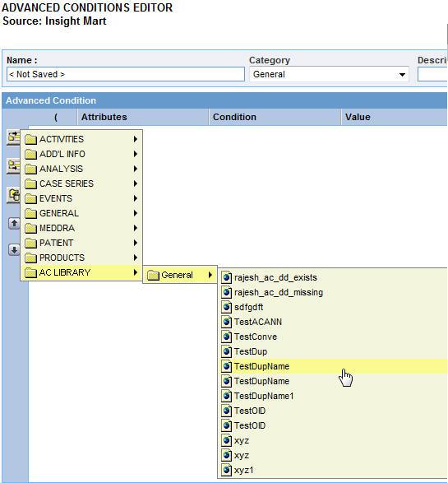Expand PATIENT submenu arrow
Screen dimensions: 448x483
pyautogui.click(x=136, y=243)
